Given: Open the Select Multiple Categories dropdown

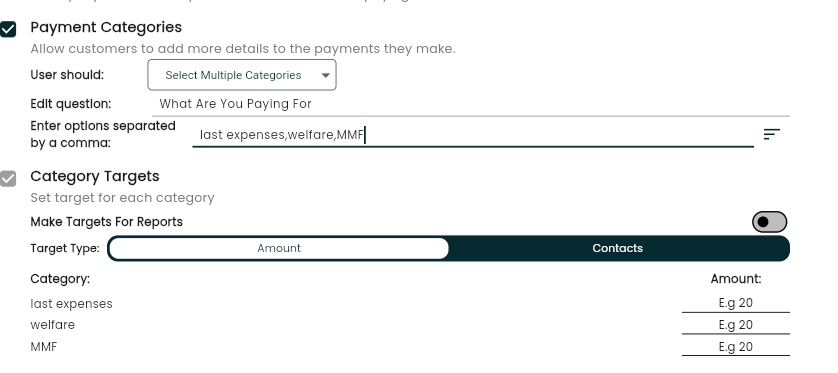Looking at the screenshot, I should [242, 75].
